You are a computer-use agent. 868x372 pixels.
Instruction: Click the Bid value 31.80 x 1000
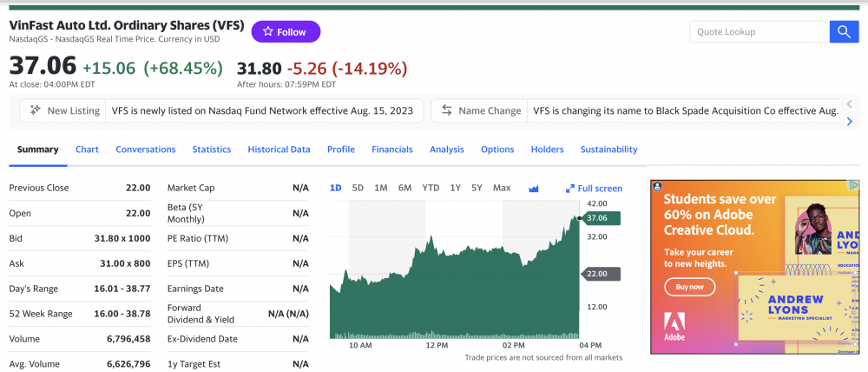(122, 238)
